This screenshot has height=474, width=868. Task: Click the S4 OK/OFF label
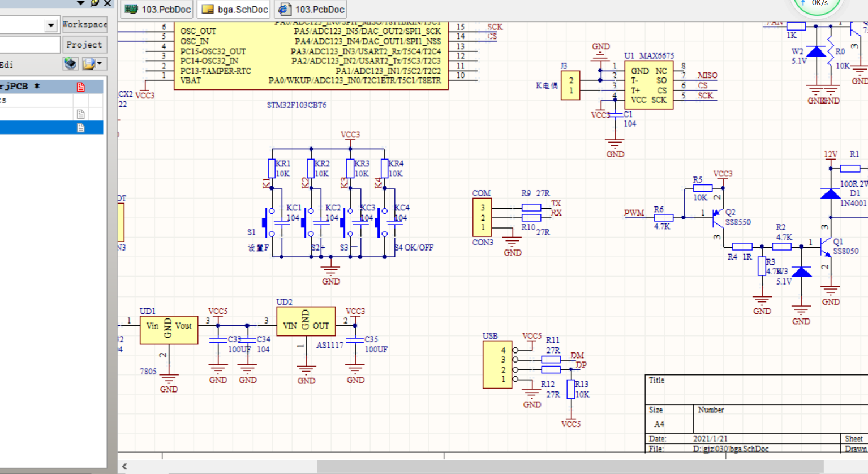414,248
